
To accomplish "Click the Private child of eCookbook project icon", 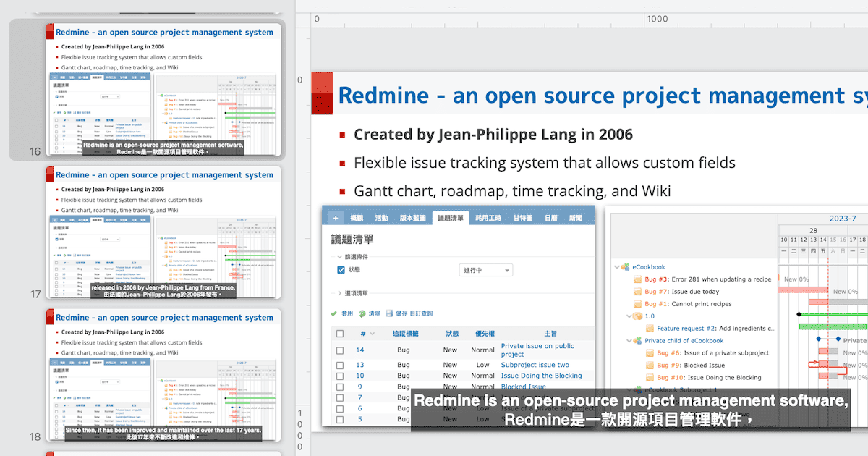I will coord(637,341).
